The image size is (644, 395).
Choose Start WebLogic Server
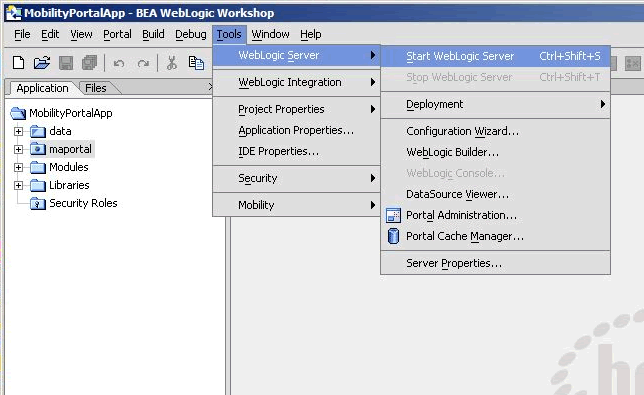[495, 56]
